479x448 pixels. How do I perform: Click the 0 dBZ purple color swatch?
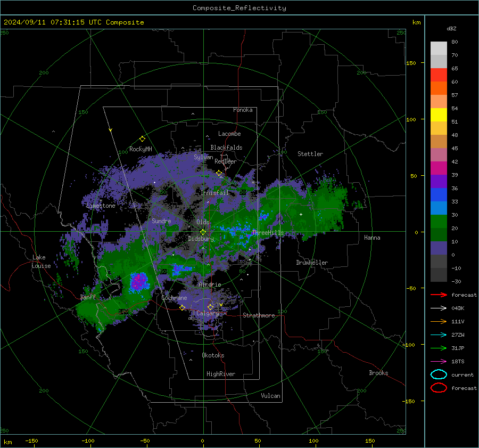coord(439,248)
